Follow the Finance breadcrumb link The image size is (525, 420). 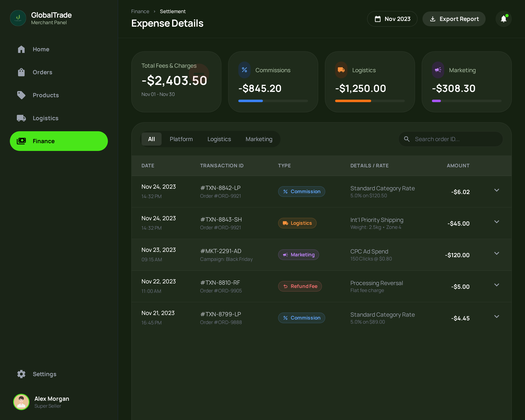click(140, 11)
